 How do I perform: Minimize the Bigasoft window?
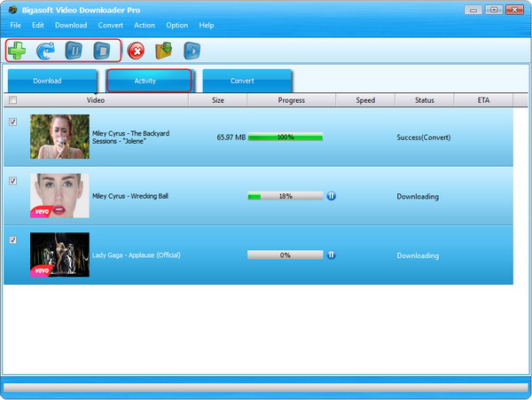click(473, 10)
